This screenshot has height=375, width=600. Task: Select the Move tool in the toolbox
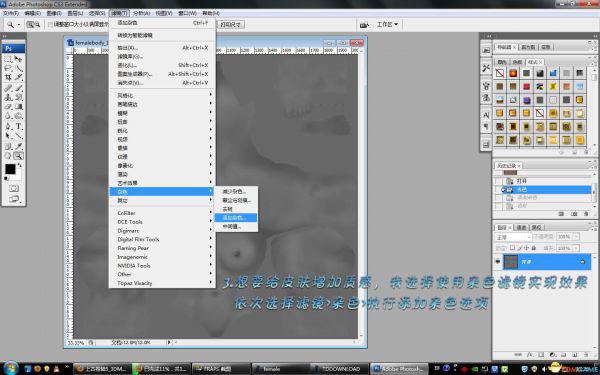18,59
